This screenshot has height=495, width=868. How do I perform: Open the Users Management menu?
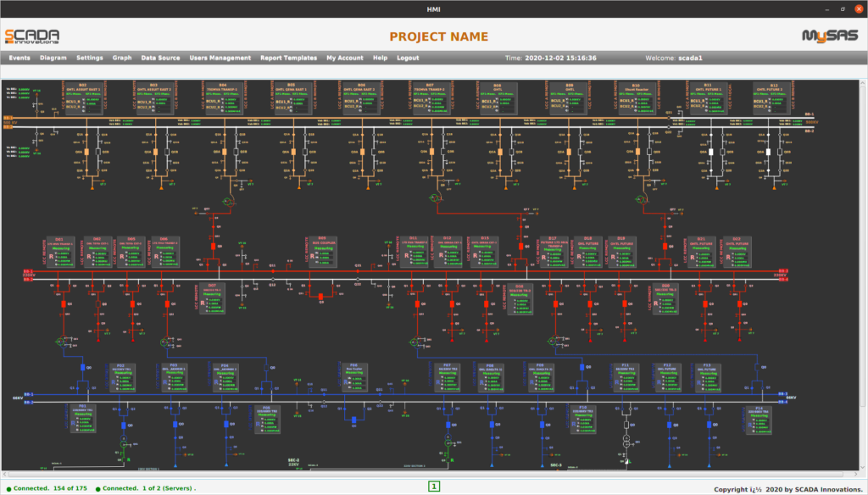(x=220, y=58)
